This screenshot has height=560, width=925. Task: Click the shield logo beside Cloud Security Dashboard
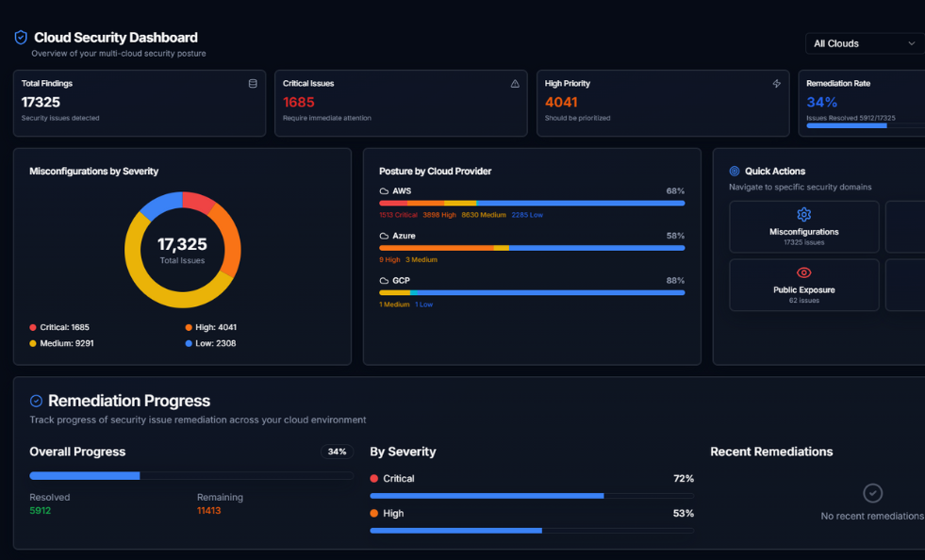tap(21, 38)
